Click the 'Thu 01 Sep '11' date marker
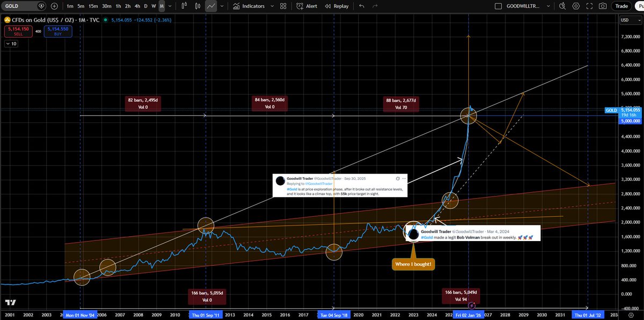Viewport: 644px width, 320px height. click(206, 315)
